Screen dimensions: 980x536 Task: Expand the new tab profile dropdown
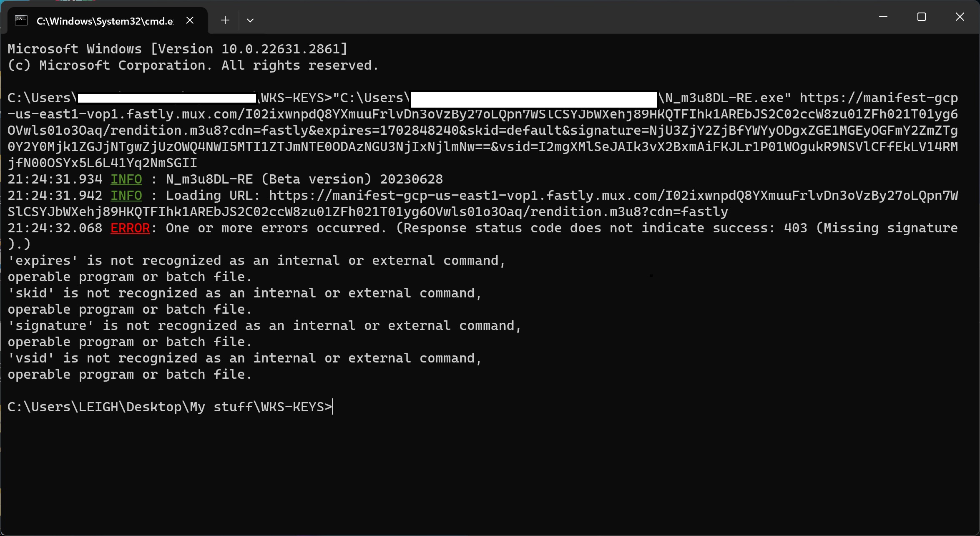coord(250,20)
